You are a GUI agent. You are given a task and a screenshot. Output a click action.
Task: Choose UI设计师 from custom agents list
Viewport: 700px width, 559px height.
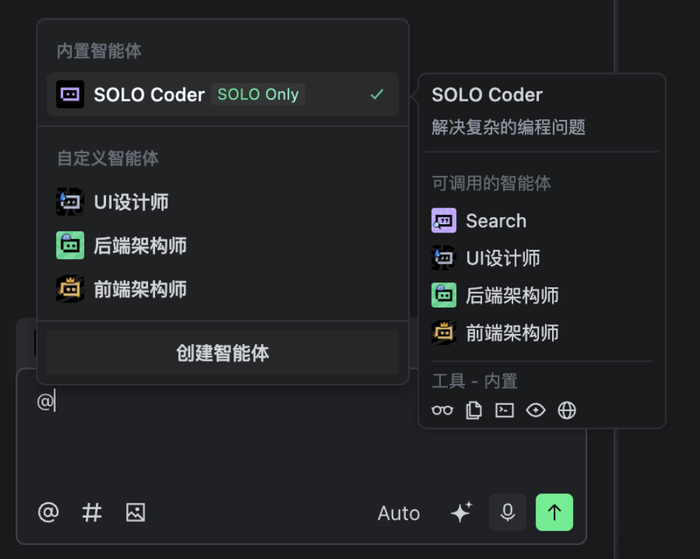[x=130, y=202]
